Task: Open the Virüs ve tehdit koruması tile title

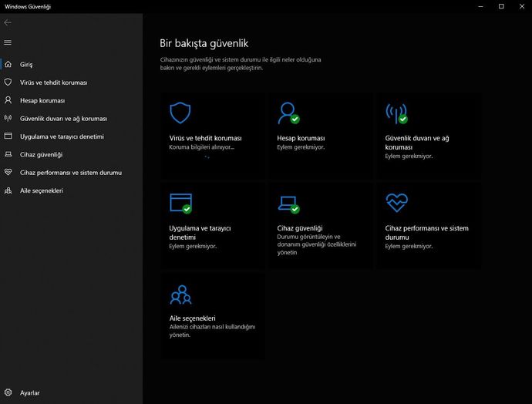Action: click(205, 138)
